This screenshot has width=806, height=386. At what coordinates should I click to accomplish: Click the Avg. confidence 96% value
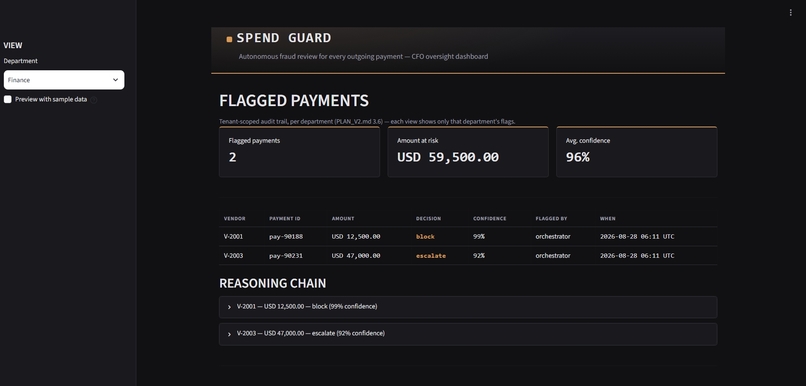pos(578,157)
